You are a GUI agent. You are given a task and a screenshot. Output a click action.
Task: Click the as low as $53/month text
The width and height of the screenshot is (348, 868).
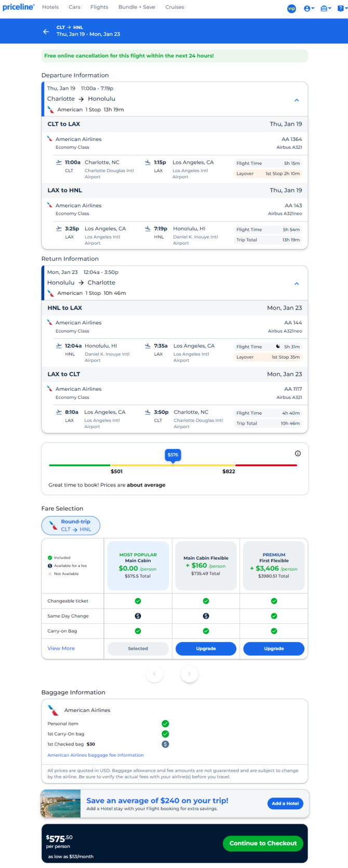(71, 857)
